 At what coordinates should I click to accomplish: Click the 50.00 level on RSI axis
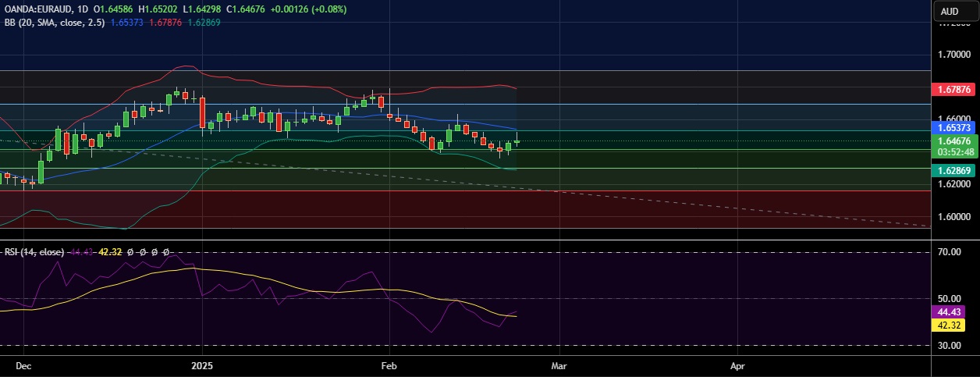tap(949, 298)
